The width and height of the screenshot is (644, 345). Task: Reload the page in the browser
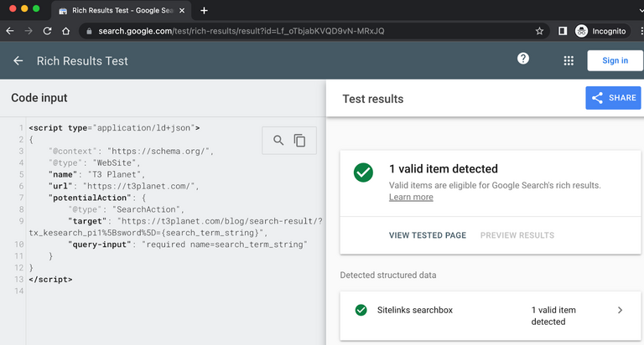coord(48,31)
